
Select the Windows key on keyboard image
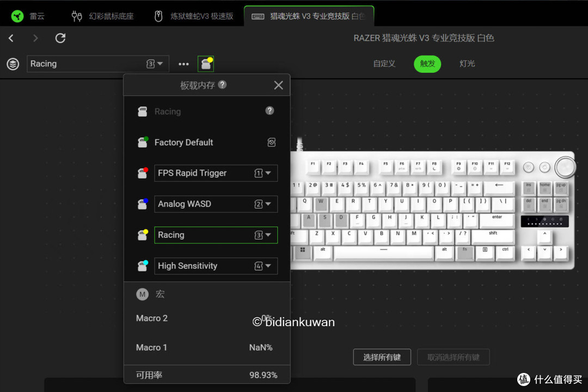pos(303,253)
